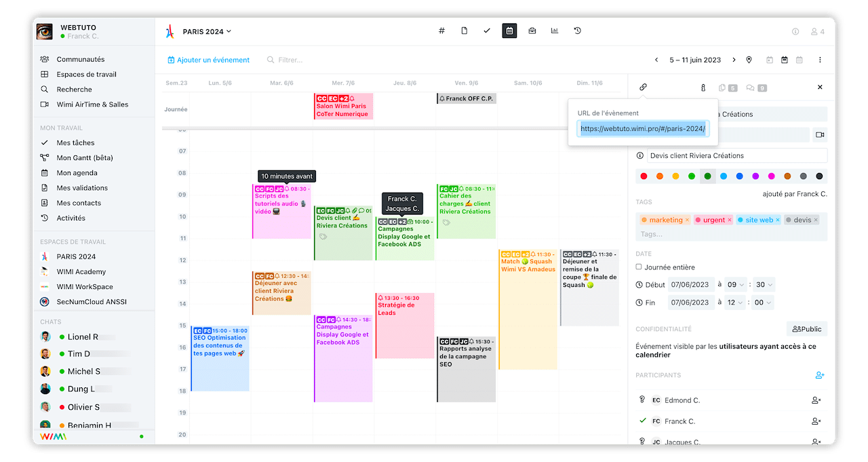This screenshot has height=462, width=868.
Task: Show the workspace members icon with count 4
Action: coord(817,32)
